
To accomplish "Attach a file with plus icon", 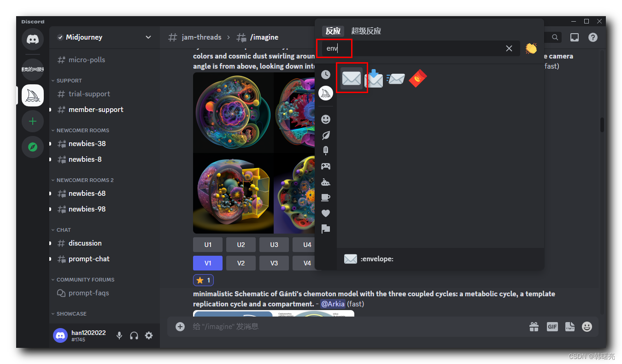I will click(180, 327).
